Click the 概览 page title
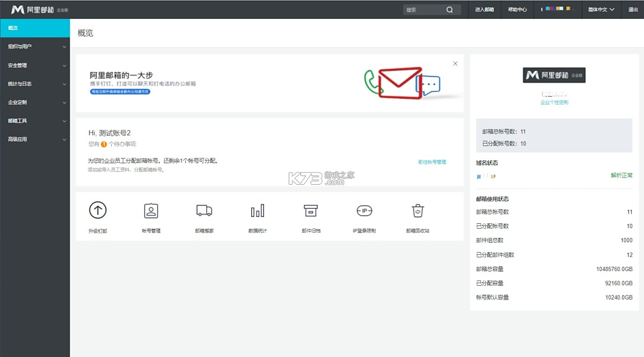The height and width of the screenshot is (357, 644). pos(85,33)
